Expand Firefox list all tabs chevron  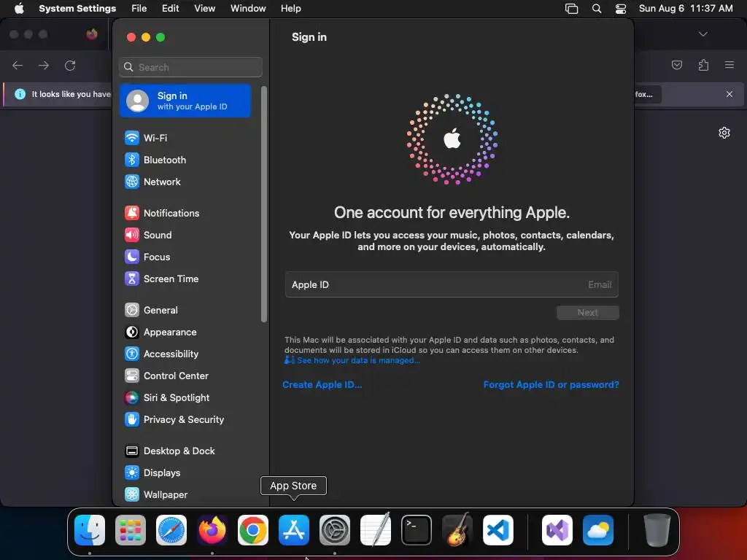703,34
